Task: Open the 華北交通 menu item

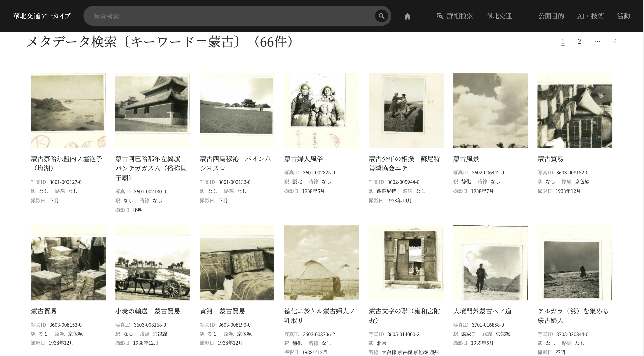Action: coord(499,16)
